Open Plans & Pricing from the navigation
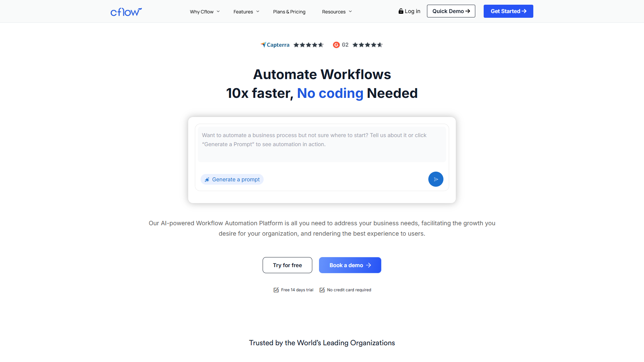The height and width of the screenshot is (362, 644). tap(289, 11)
